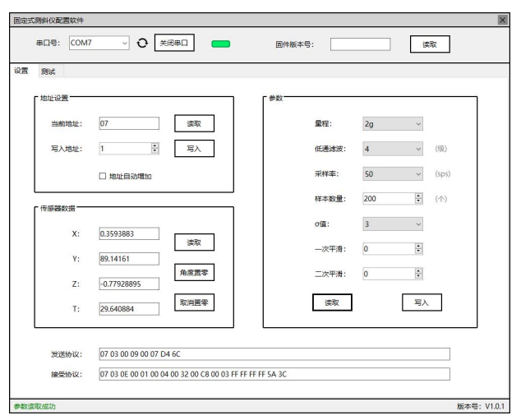Click the 样本数量 spinner arrows

coord(418,198)
